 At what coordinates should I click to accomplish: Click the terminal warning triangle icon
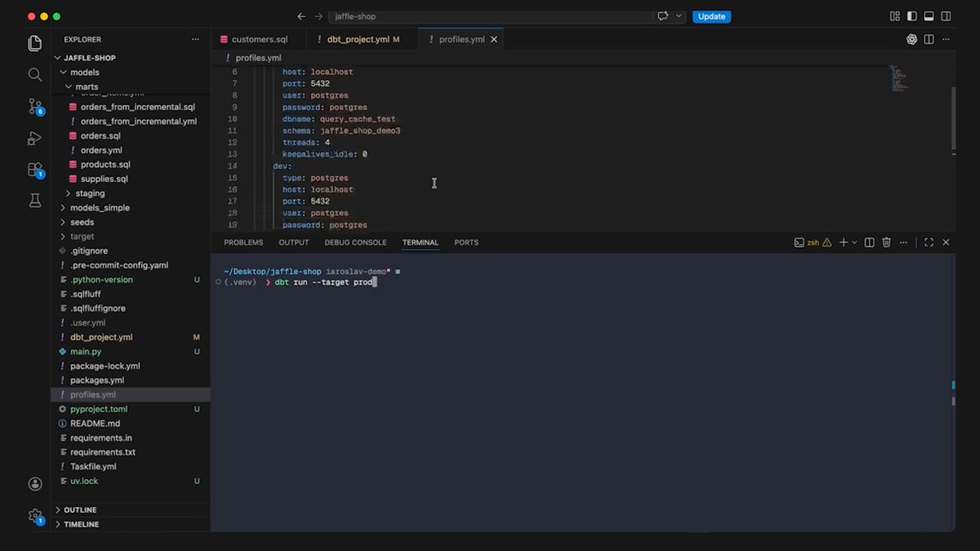[826, 242]
